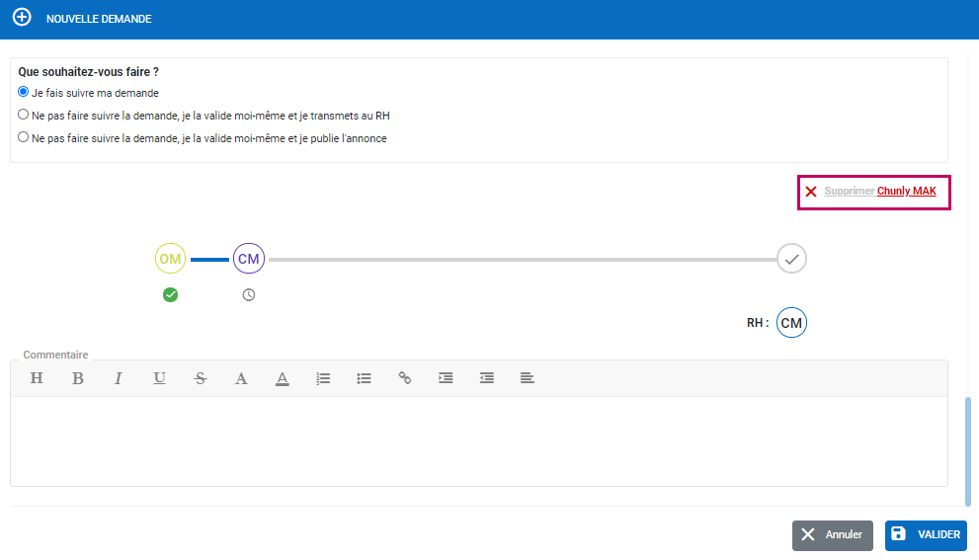Choose validate myself and publish l'annonce

click(x=24, y=138)
